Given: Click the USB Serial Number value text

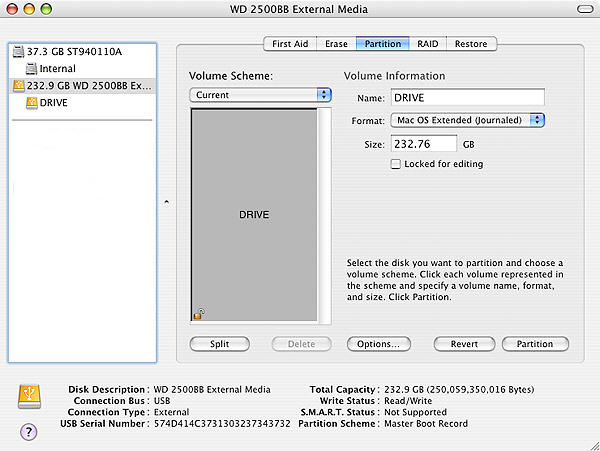Looking at the screenshot, I should [x=222, y=423].
